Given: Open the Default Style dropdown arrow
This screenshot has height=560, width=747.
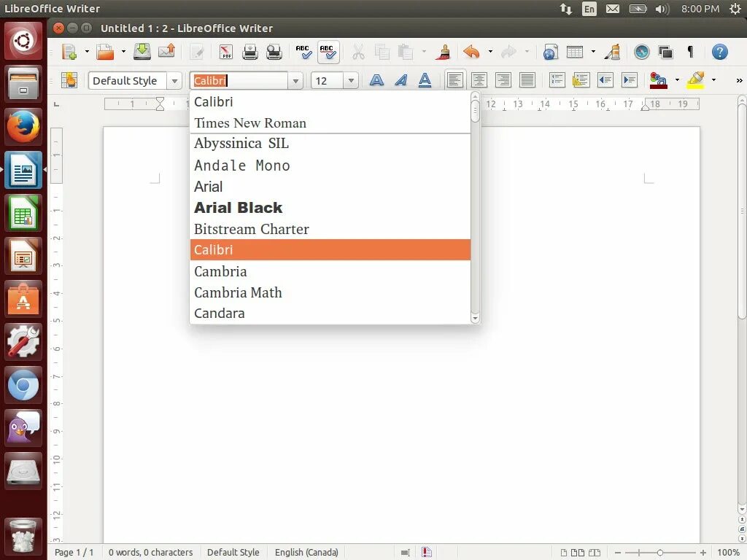Looking at the screenshot, I should tap(174, 81).
